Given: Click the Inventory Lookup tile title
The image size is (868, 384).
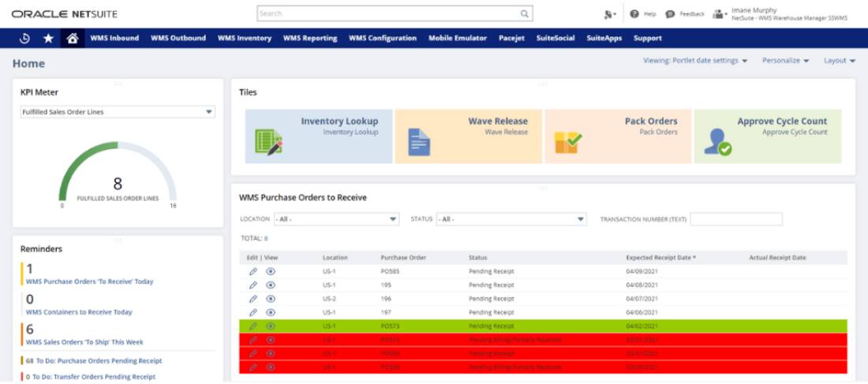Looking at the screenshot, I should point(339,121).
